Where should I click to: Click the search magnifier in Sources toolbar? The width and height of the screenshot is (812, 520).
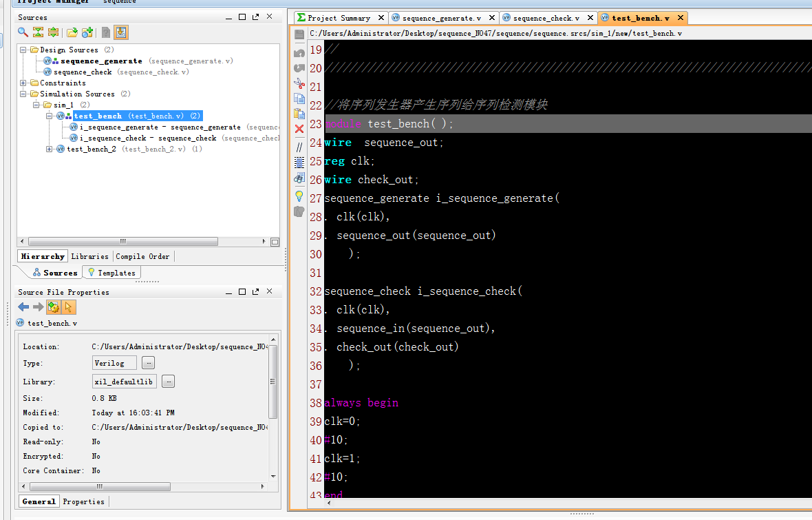coord(23,32)
